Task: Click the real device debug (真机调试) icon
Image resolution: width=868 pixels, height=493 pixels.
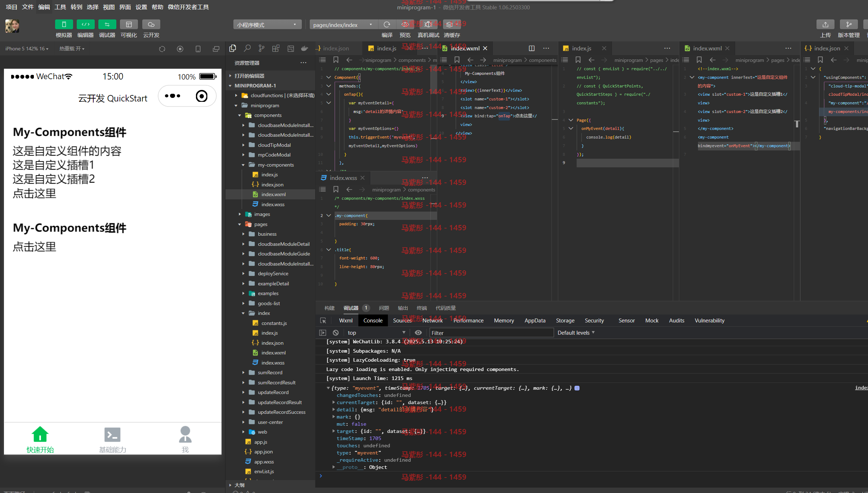Action: tap(428, 24)
